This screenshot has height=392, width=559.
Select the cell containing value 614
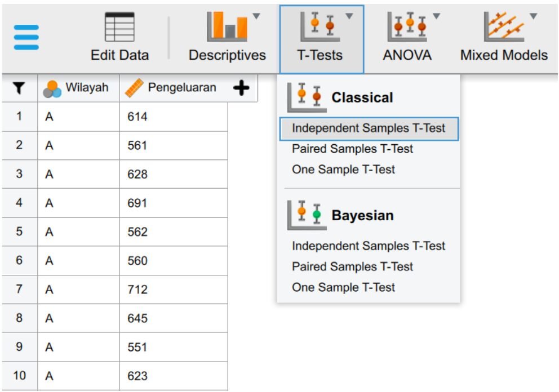[174, 117]
